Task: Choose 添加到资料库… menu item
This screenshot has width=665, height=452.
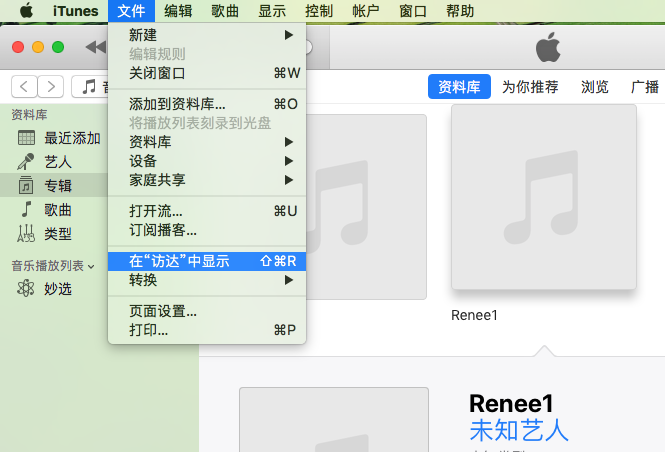Action: pos(207,104)
